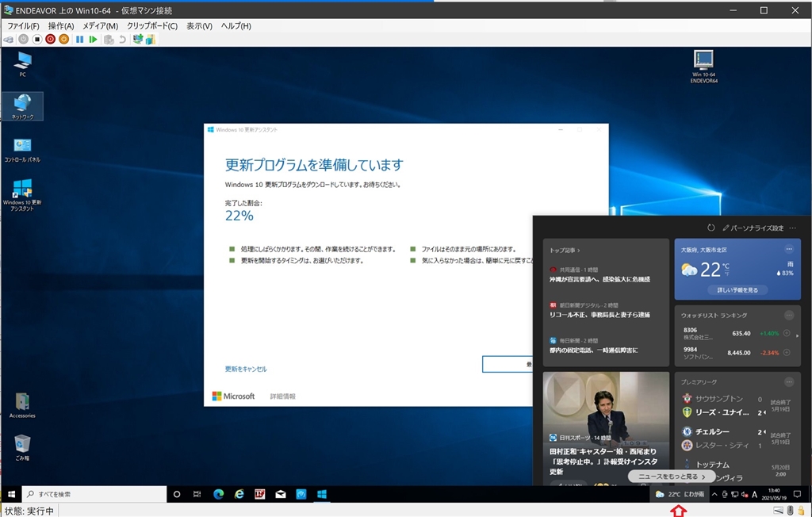
Task: Click the Cortana circle on the taskbar
Action: pyautogui.click(x=177, y=494)
